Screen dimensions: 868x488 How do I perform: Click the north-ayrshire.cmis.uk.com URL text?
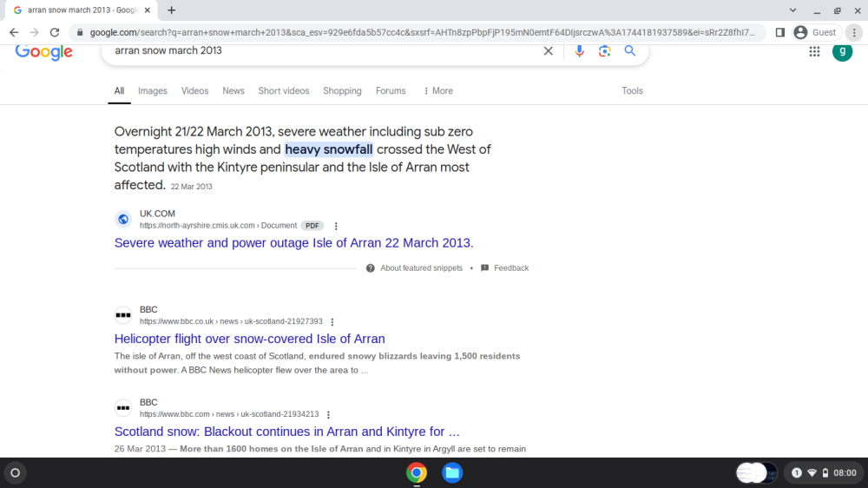point(218,226)
